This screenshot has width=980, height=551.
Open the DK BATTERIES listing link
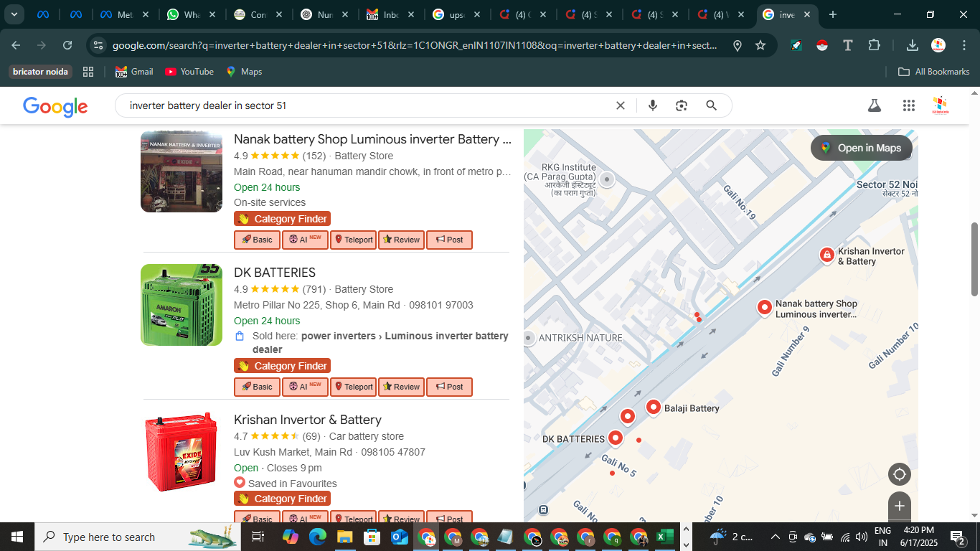275,272
